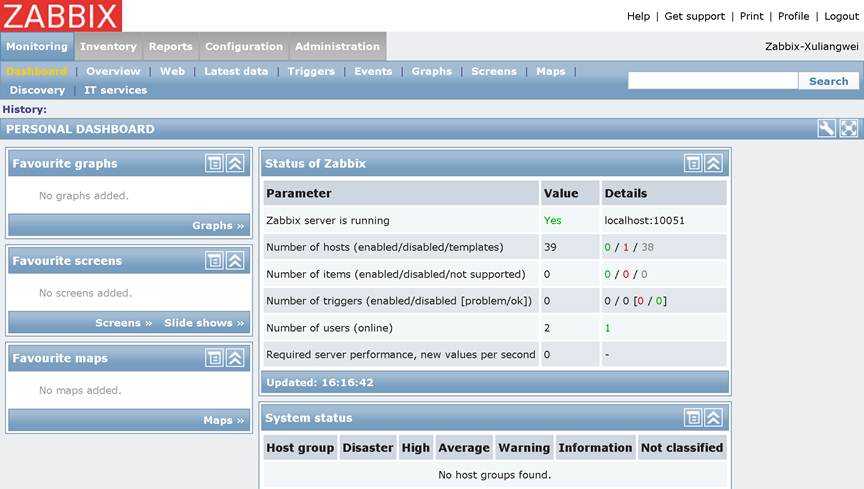
Task: Click the online users count 1
Action: coord(607,327)
